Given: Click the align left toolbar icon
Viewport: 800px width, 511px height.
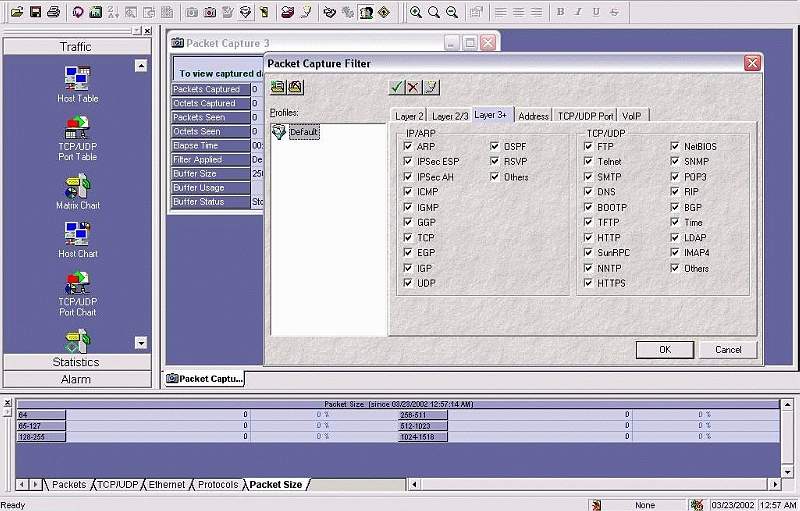Looking at the screenshot, I should 501,12.
